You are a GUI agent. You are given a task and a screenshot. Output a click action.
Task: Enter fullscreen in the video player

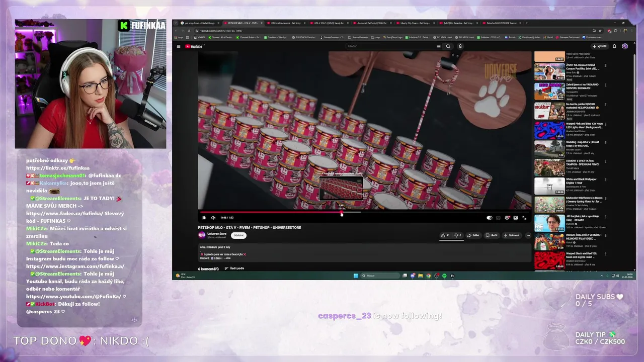pos(524,218)
